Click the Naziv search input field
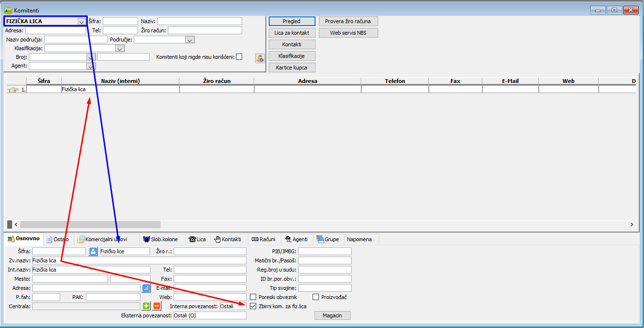 coord(199,21)
